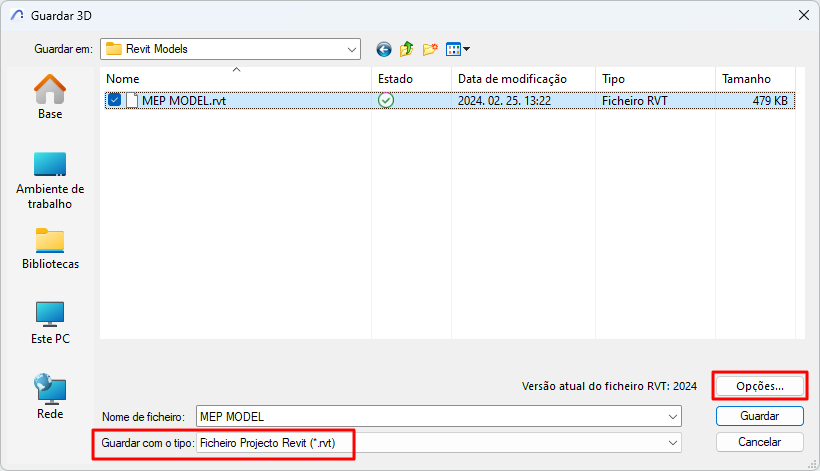The height and width of the screenshot is (471, 820).
Task: Open the view menu icon
Action: 458,49
